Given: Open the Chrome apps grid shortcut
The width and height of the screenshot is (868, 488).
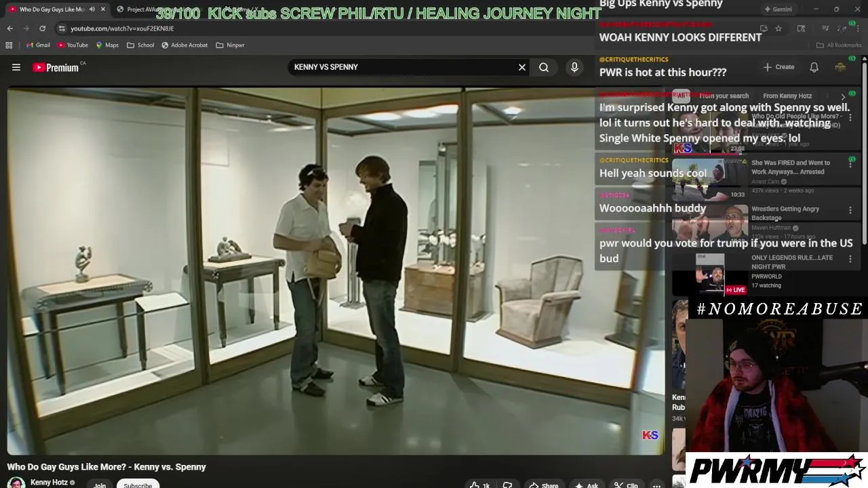Looking at the screenshot, I should pos(9,45).
